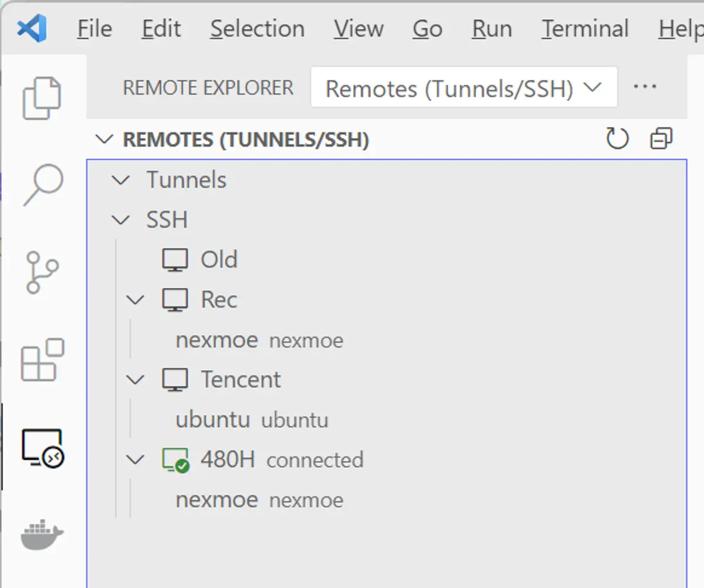Click the monitor icon beside Old
The width and height of the screenshot is (704, 588).
tap(175, 260)
